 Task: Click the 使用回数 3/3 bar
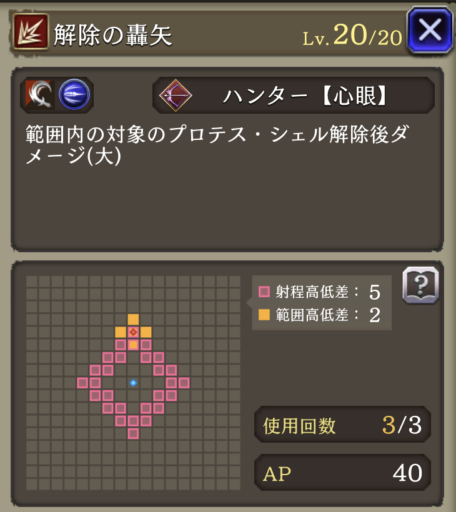pyautogui.click(x=342, y=425)
